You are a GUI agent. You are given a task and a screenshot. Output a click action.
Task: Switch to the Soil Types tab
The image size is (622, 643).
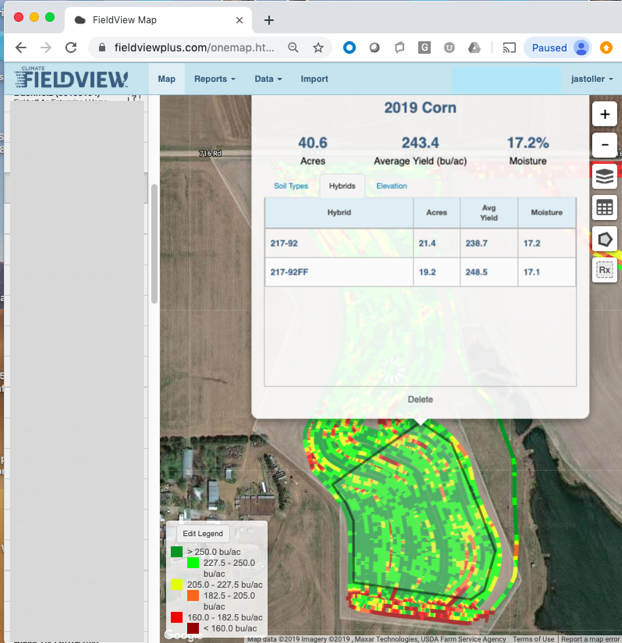tap(291, 186)
